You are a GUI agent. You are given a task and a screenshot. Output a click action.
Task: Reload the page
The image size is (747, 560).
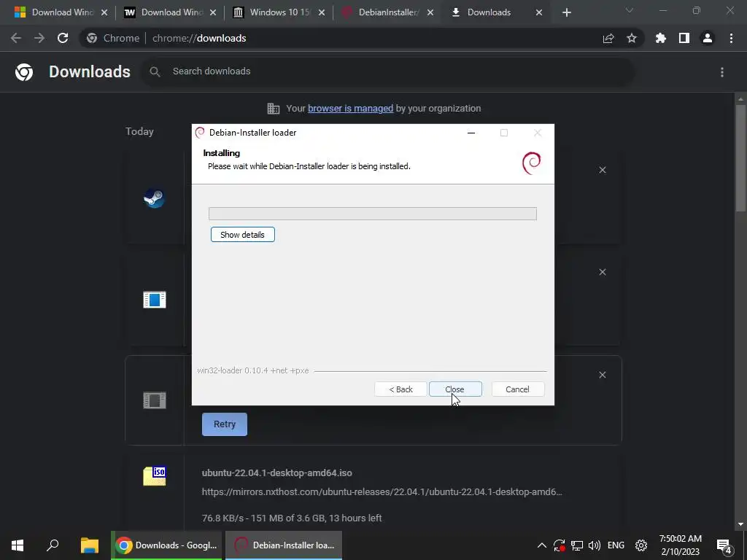point(63,38)
